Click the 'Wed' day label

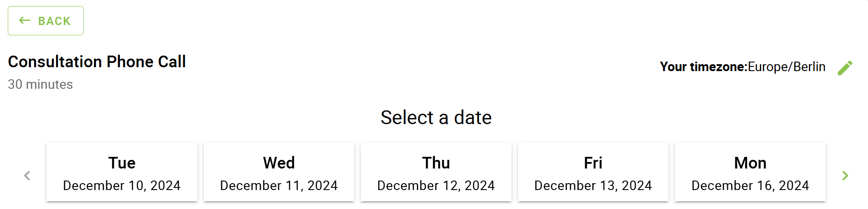click(x=279, y=163)
